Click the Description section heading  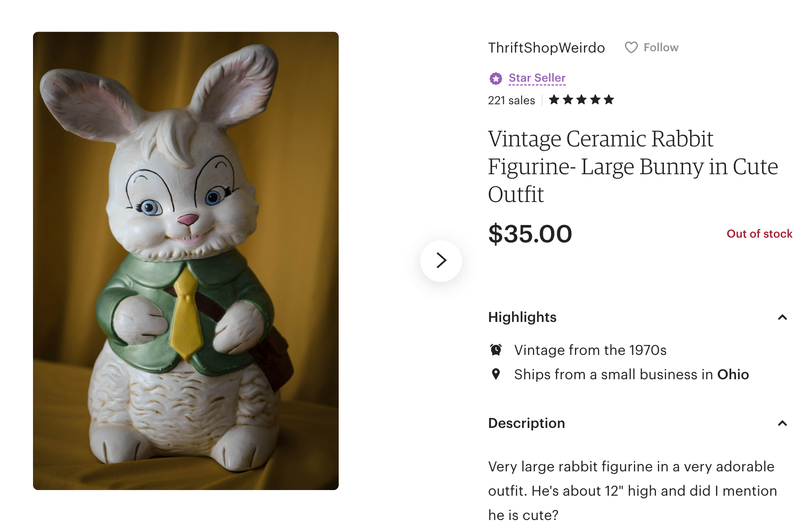point(526,423)
